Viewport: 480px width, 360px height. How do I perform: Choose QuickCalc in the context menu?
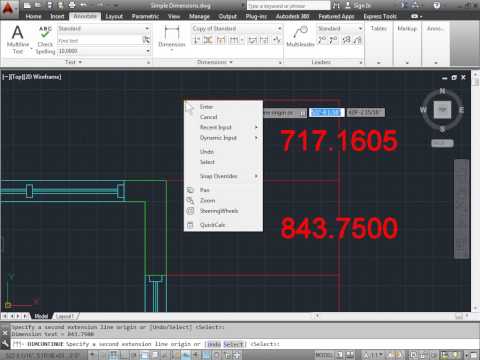pos(223,225)
